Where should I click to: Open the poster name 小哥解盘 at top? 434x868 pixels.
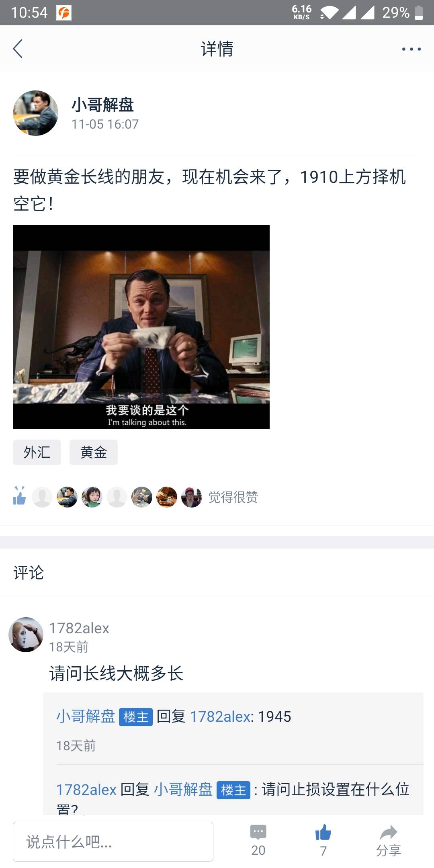pos(103,105)
